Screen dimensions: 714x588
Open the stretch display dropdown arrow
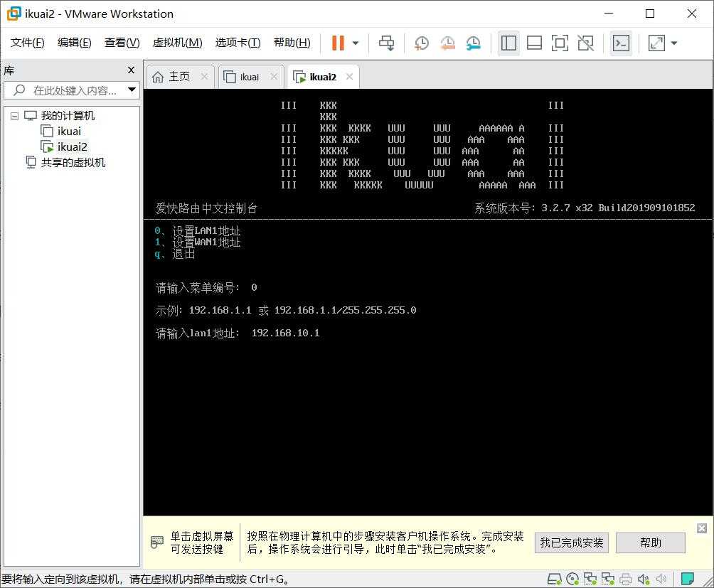[x=674, y=43]
